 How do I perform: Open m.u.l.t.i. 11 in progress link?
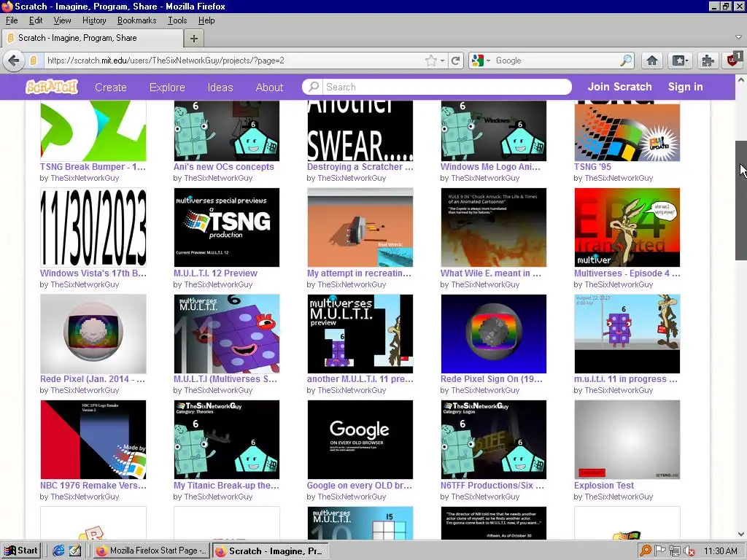coord(625,379)
